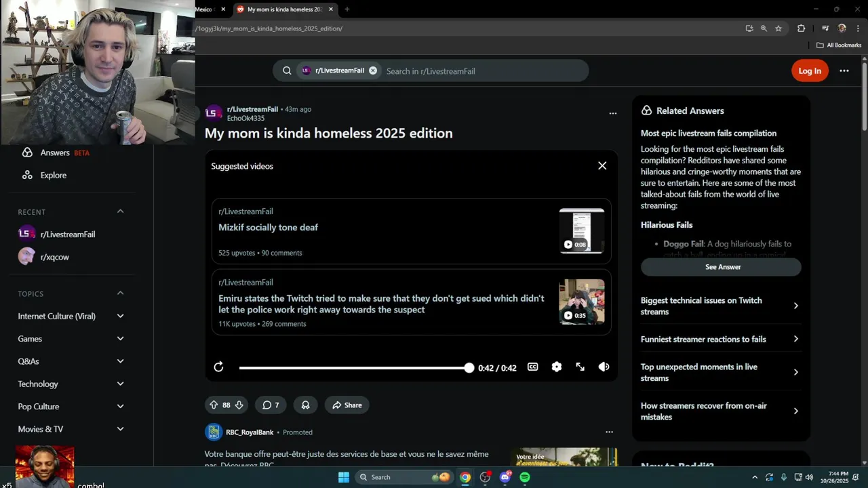Open the 7 comments button
The width and height of the screenshot is (868, 488).
click(271, 405)
